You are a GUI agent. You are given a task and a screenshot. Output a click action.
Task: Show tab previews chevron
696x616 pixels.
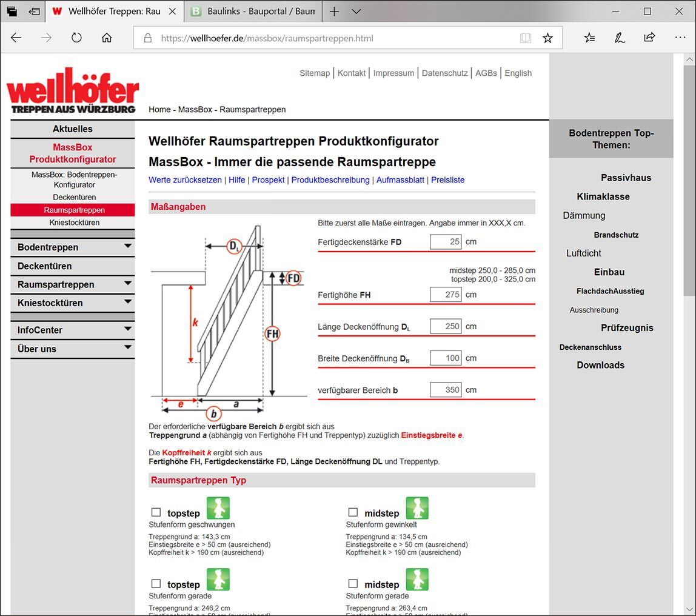point(356,12)
